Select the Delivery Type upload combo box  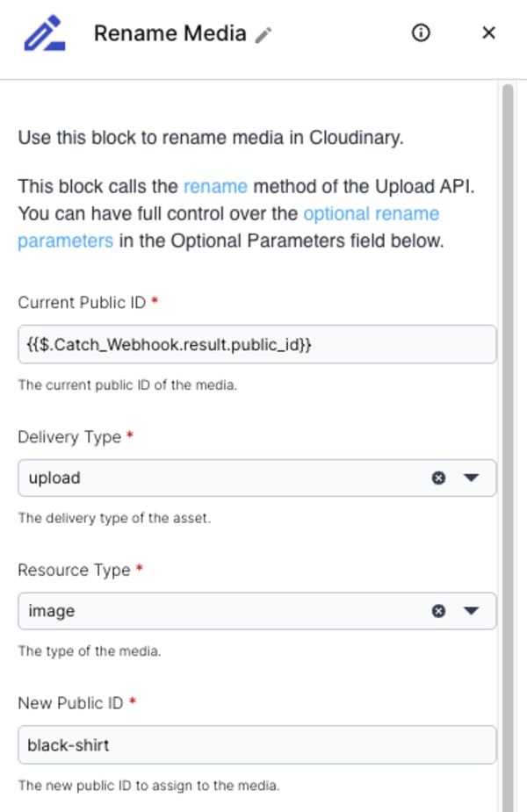pos(257,478)
